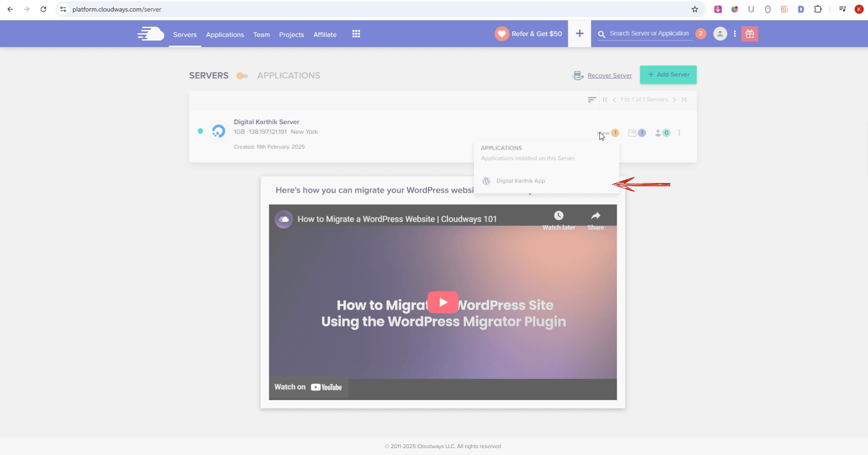
Task: Click the Cloudways logo
Action: [x=151, y=34]
